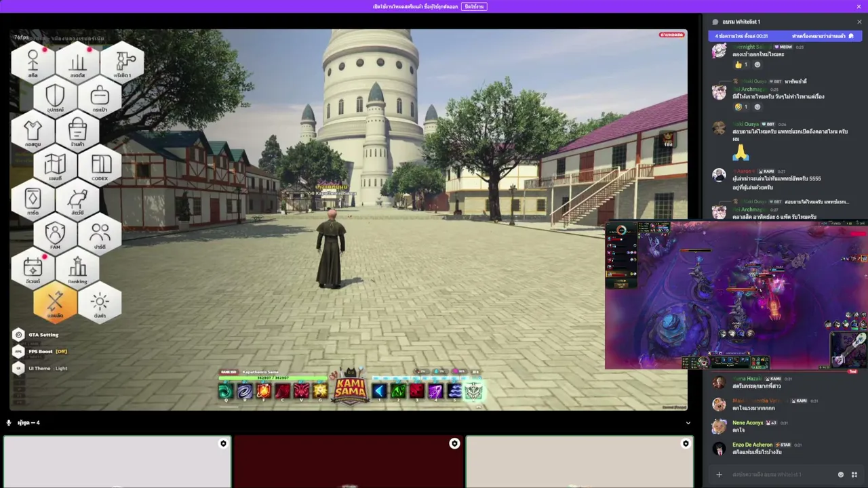This screenshot has height=488, width=868.
Task: Open Aaron's profile from chat username
Action: 743,171
